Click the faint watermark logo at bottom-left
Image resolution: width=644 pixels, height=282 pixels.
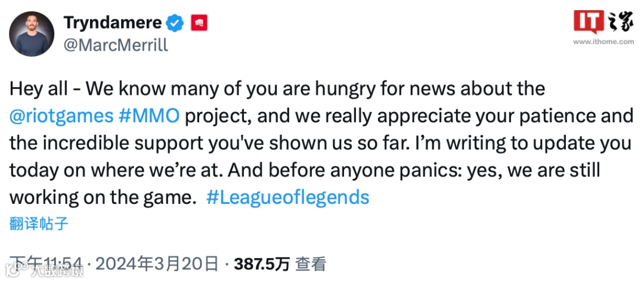pyautogui.click(x=16, y=270)
